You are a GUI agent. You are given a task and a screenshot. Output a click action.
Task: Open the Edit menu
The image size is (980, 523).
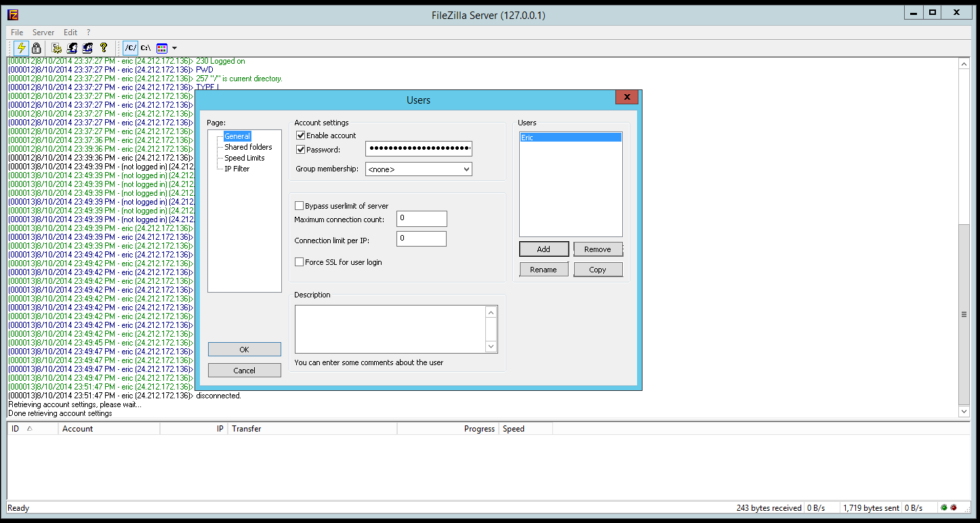click(x=70, y=33)
